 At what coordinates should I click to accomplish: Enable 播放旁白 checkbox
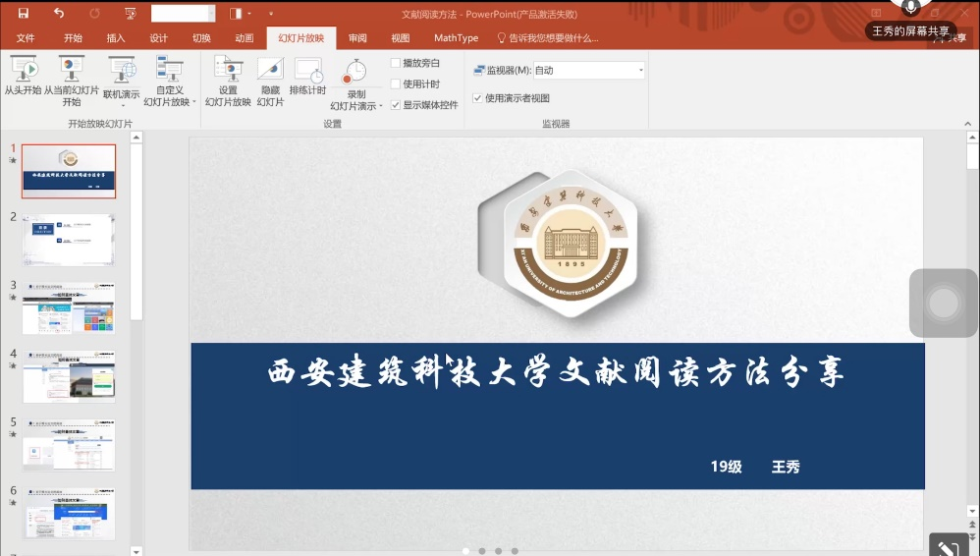pos(396,63)
